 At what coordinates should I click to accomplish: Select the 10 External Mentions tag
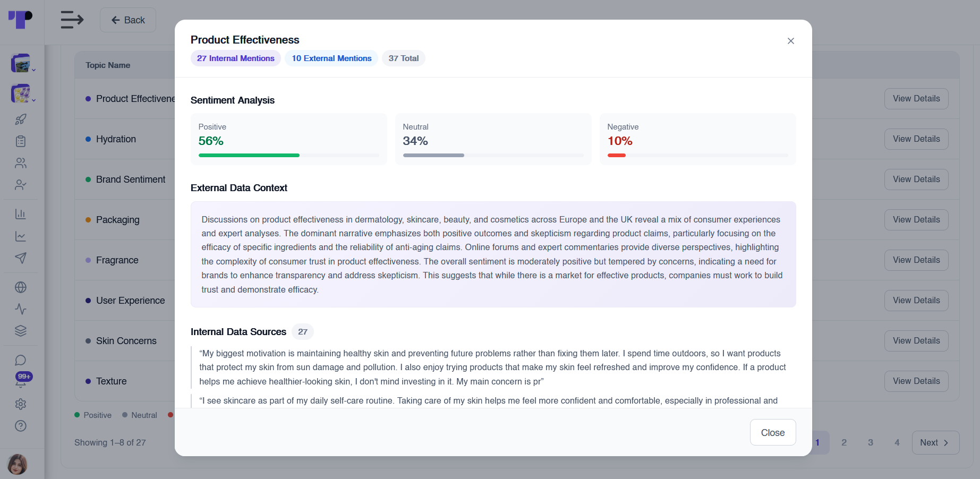click(x=331, y=58)
